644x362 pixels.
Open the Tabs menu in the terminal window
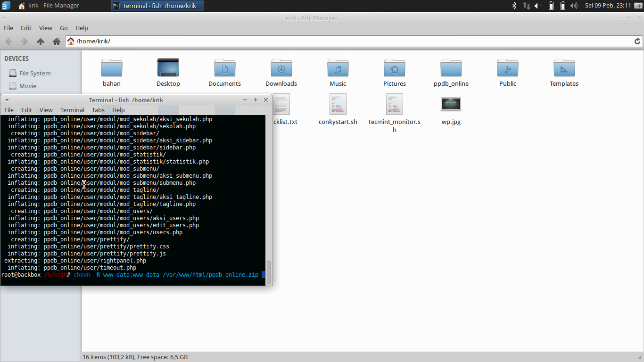point(98,110)
